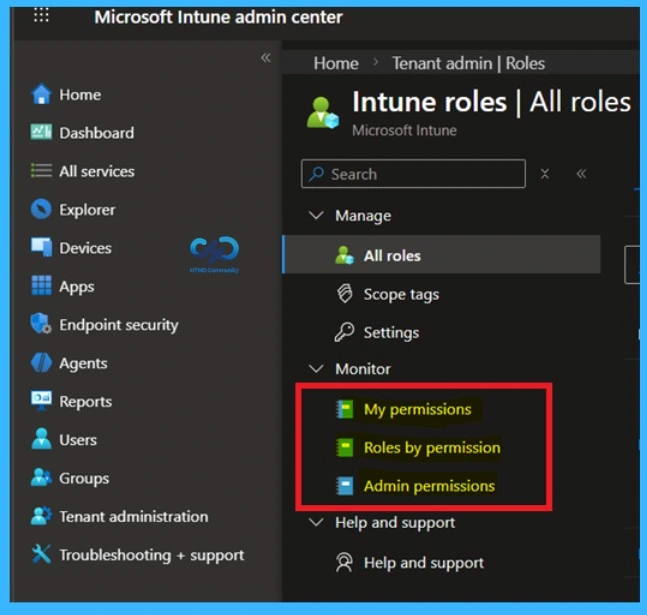
Task: Open Settings under Manage
Action: (391, 333)
